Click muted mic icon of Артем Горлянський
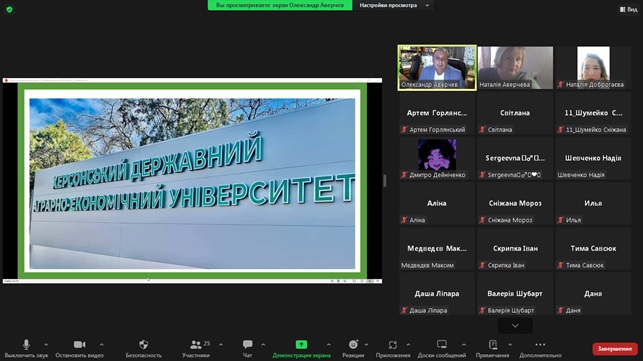This screenshot has height=361, width=643. click(404, 130)
